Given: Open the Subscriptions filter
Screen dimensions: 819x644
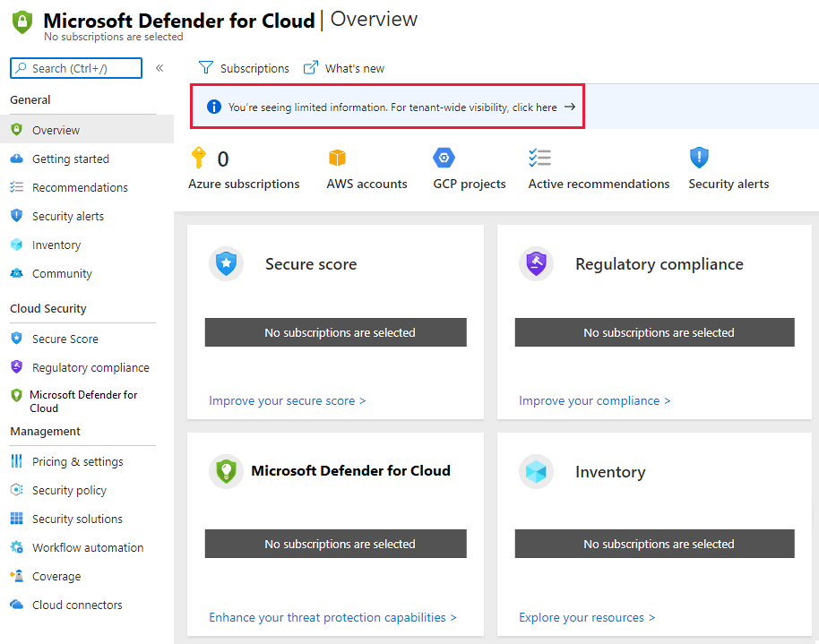Looking at the screenshot, I should point(245,68).
